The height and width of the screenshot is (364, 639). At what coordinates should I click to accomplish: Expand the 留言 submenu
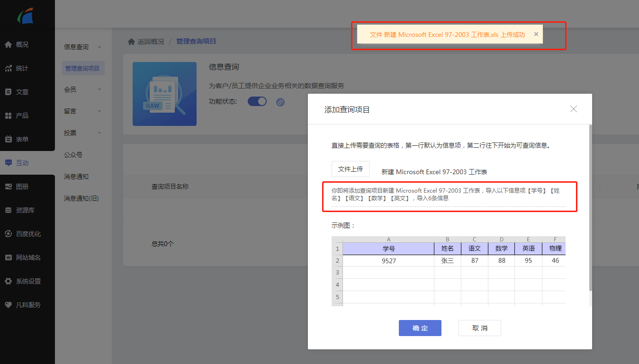click(99, 111)
